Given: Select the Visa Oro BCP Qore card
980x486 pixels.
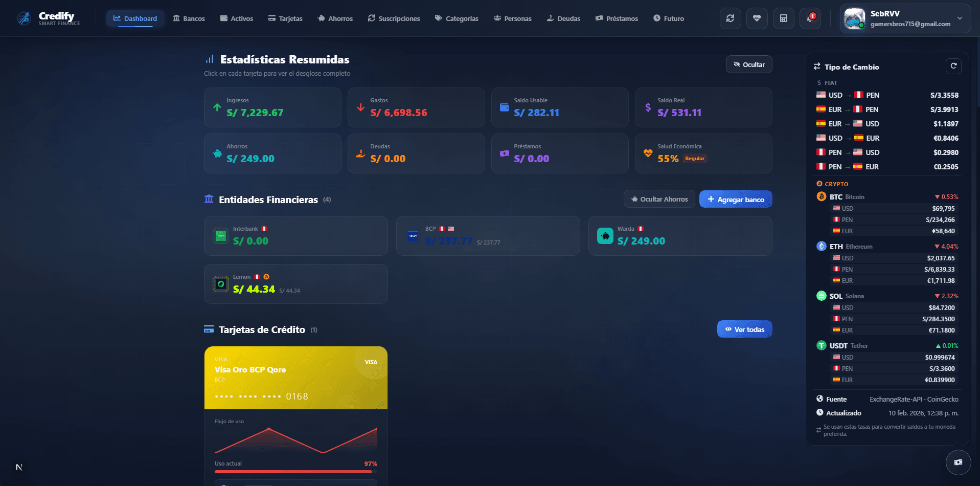Looking at the screenshot, I should (295, 378).
